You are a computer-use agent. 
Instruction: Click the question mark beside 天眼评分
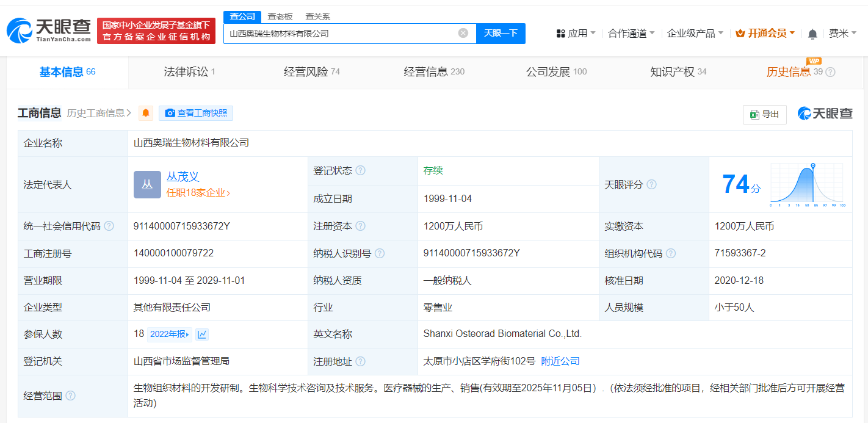[x=651, y=184]
